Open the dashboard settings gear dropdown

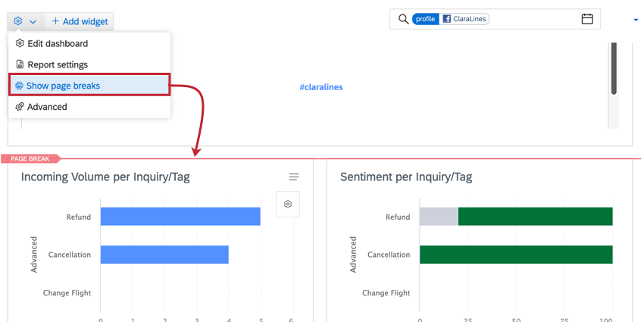26,21
